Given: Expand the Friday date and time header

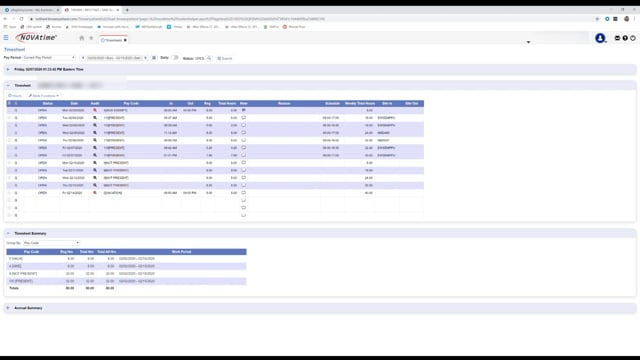Looking at the screenshot, I should pos(8,69).
